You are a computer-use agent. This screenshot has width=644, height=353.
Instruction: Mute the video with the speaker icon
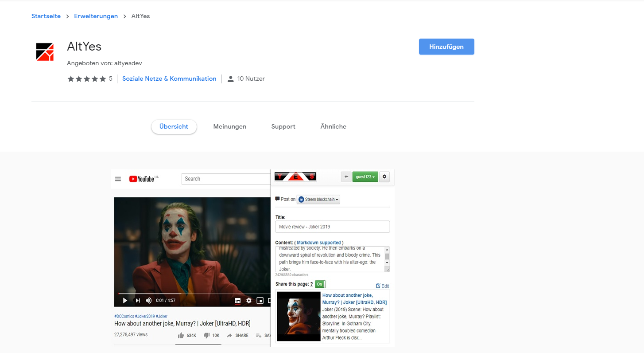(x=149, y=301)
